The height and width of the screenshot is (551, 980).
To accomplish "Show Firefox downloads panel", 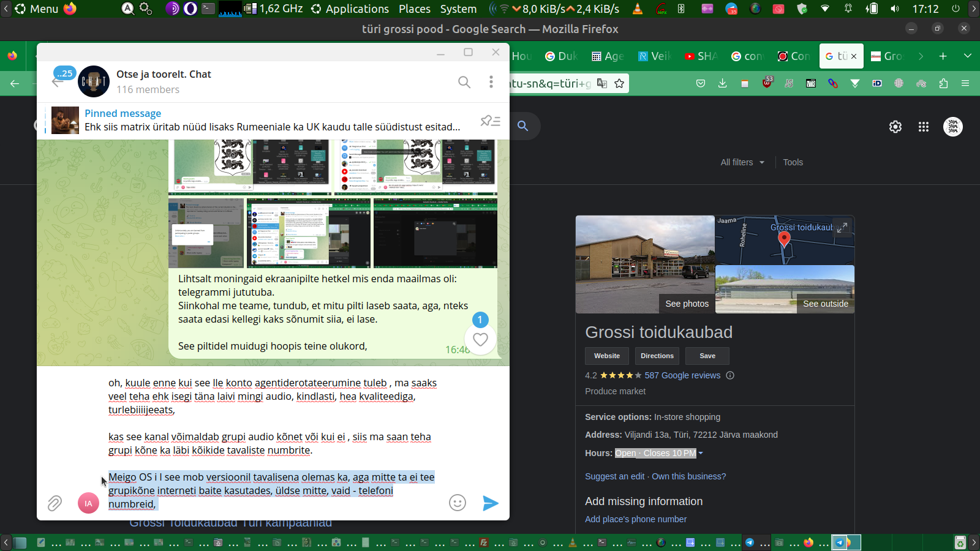I will (723, 83).
